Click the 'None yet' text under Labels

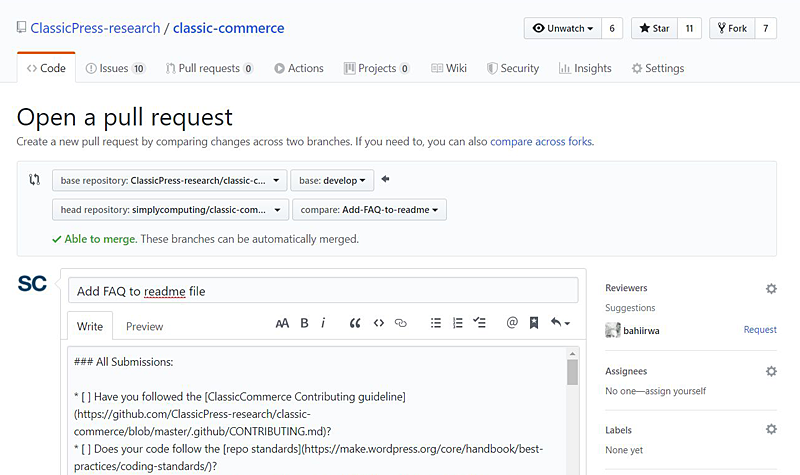point(624,450)
